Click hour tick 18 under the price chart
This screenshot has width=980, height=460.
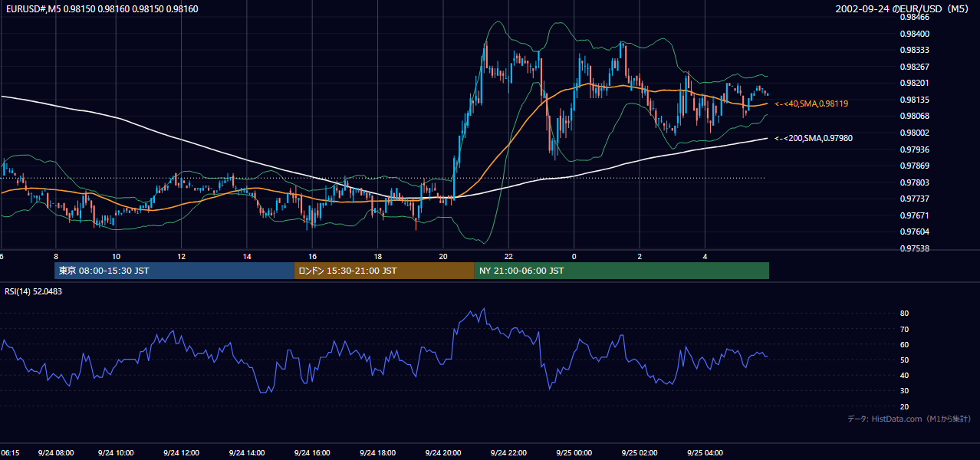pyautogui.click(x=377, y=256)
